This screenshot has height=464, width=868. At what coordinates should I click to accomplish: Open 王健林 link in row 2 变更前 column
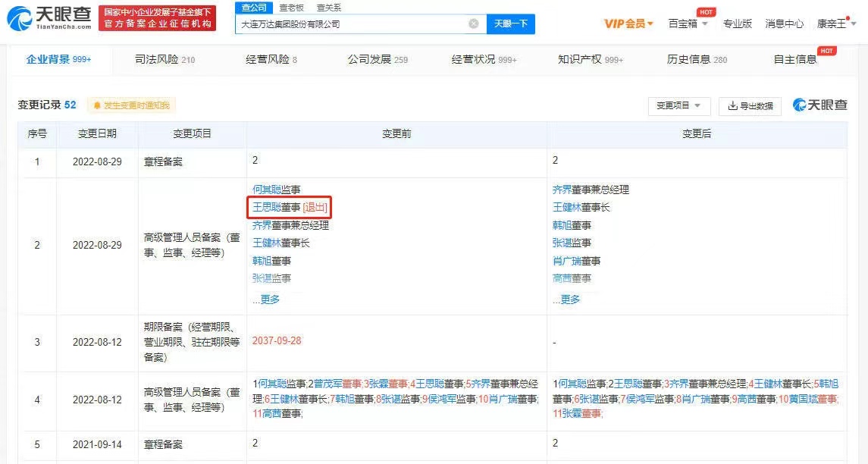(266, 243)
